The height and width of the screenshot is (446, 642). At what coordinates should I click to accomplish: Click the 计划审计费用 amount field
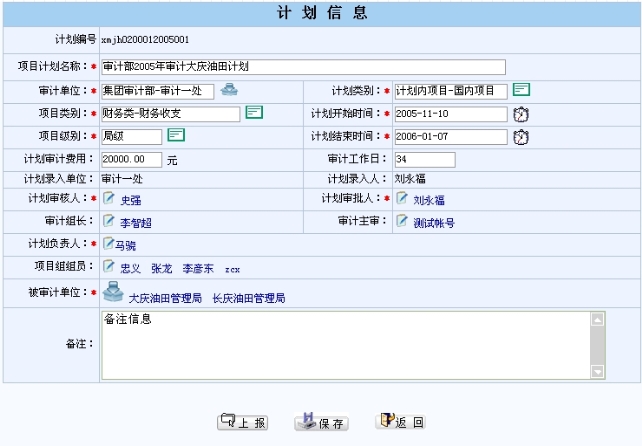(x=131, y=159)
